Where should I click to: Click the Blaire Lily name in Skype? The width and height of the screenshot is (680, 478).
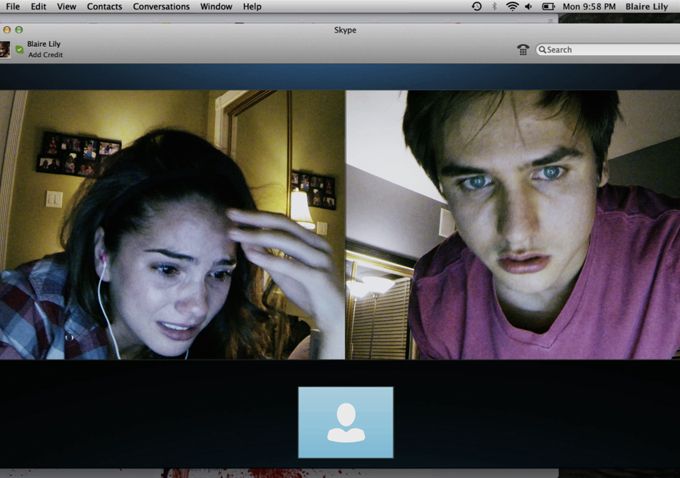tap(44, 44)
